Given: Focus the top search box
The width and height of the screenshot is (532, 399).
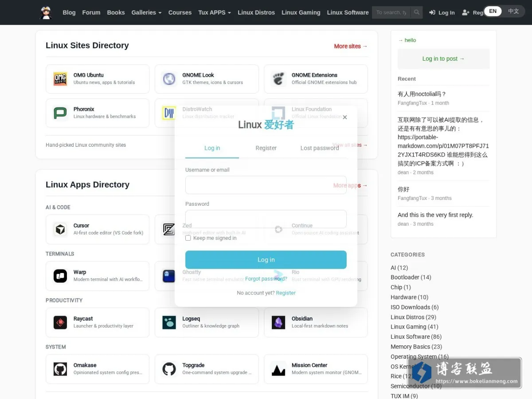Looking at the screenshot, I should [x=391, y=12].
